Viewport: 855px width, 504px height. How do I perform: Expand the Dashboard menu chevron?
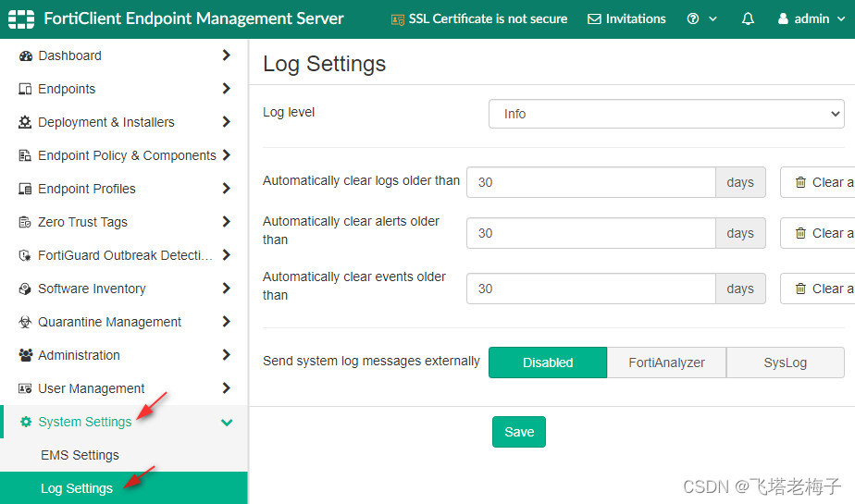227,55
